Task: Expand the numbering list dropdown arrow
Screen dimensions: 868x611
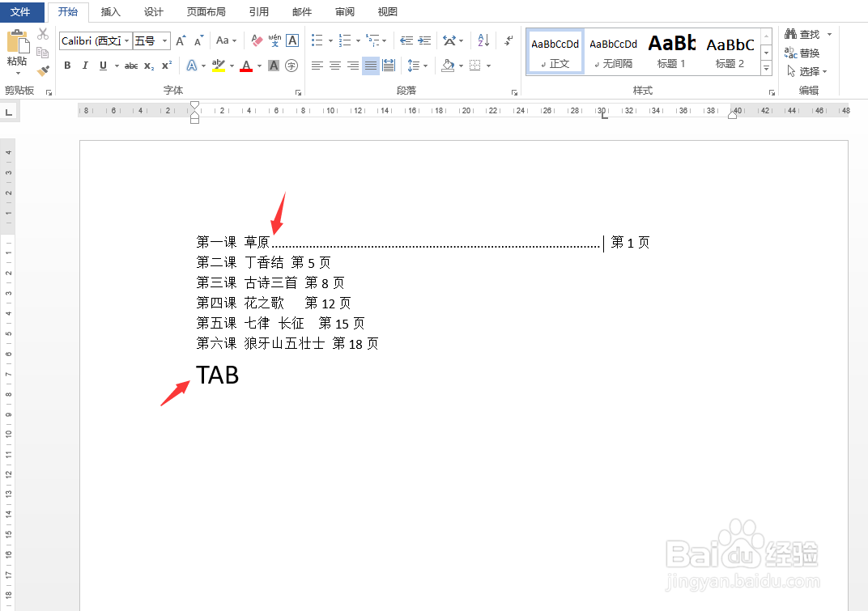Action: click(358, 40)
